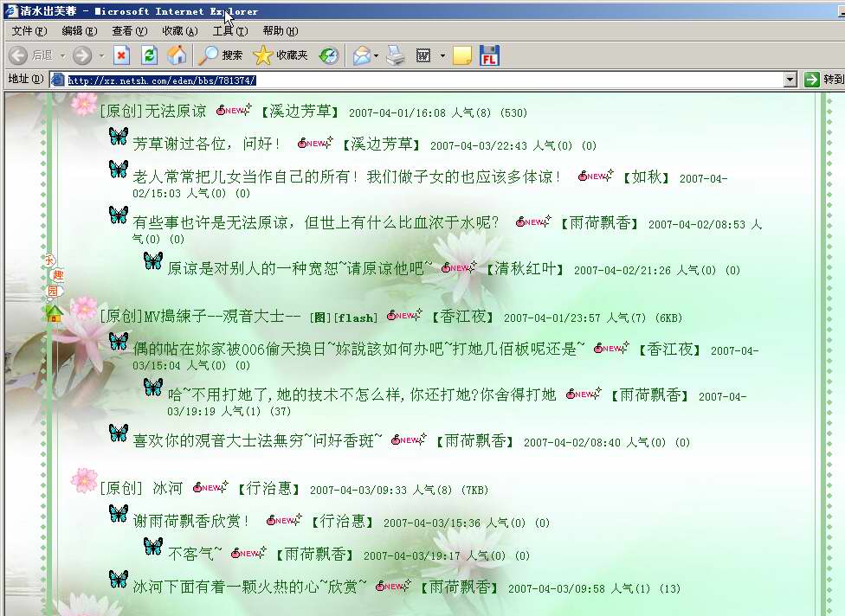Screen dimensions: 845x616
Task: Click the small house icon on left sidebar
Action: [x=54, y=313]
